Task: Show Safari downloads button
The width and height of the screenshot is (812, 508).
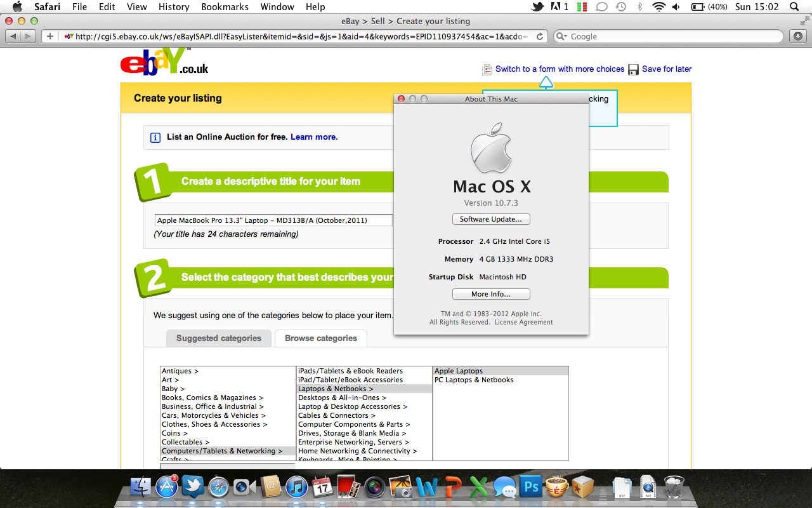Action: (x=798, y=36)
